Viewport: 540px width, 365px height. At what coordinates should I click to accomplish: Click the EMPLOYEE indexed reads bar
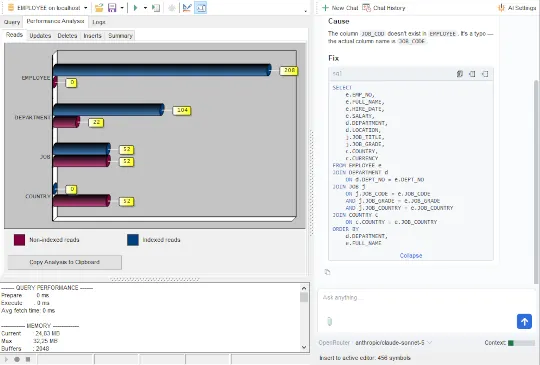(162, 70)
